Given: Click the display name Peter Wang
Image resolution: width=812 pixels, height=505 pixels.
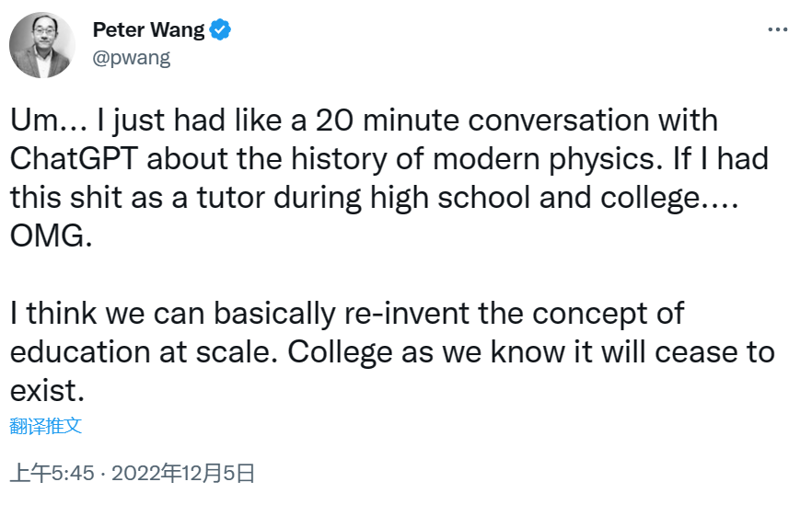Looking at the screenshot, I should (x=148, y=30).
